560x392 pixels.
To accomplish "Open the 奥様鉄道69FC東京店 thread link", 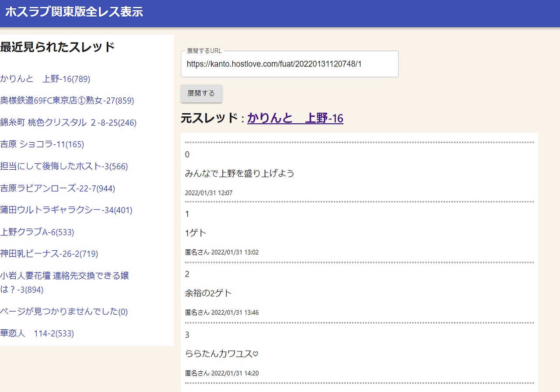I will click(x=67, y=101).
